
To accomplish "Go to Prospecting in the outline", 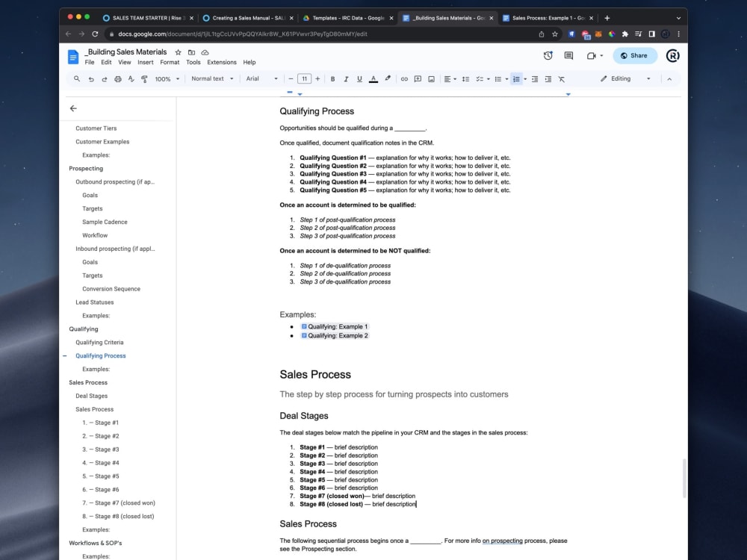I will [86, 169].
